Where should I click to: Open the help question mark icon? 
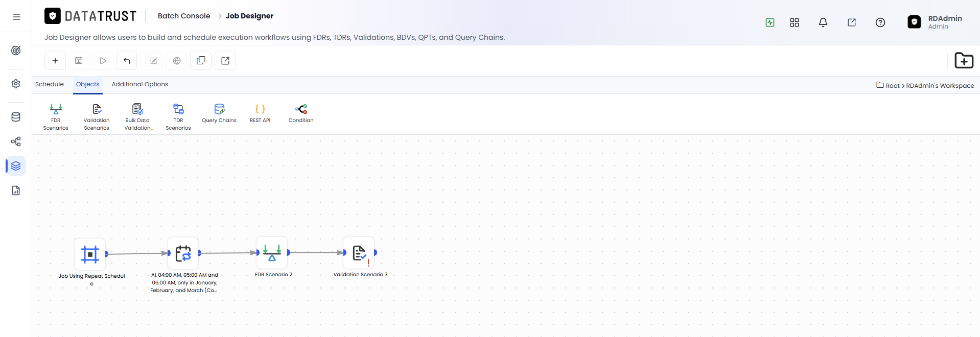coord(880,22)
